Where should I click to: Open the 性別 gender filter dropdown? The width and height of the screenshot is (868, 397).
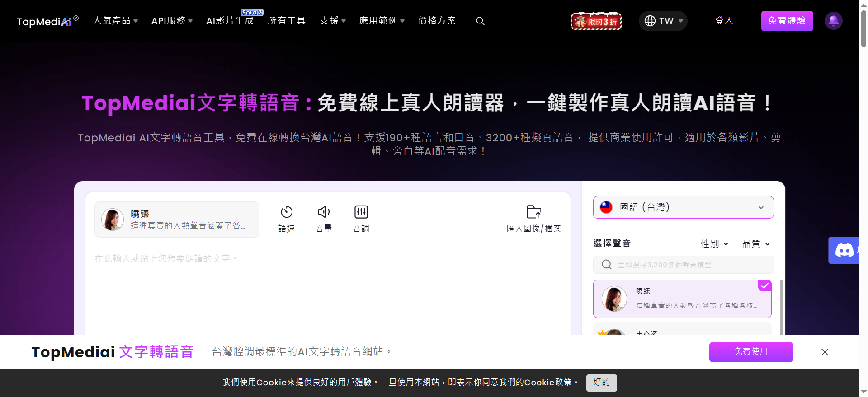tap(714, 244)
